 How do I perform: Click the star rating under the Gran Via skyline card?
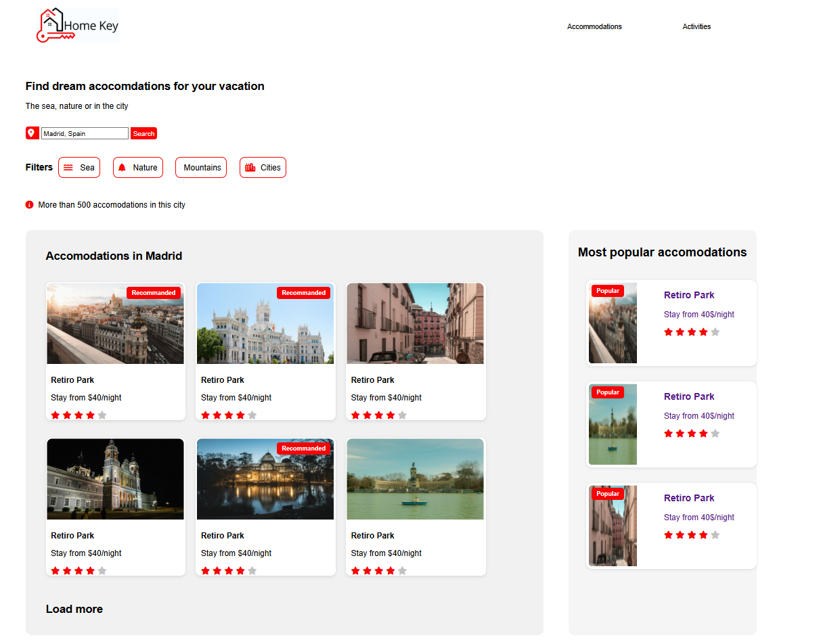[79, 415]
